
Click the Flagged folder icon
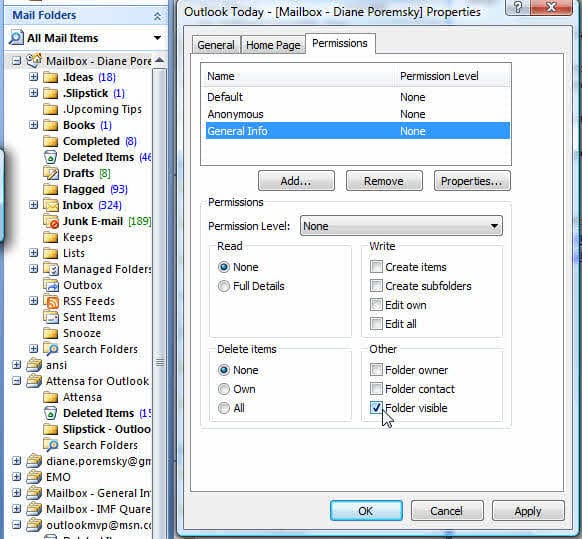point(50,189)
